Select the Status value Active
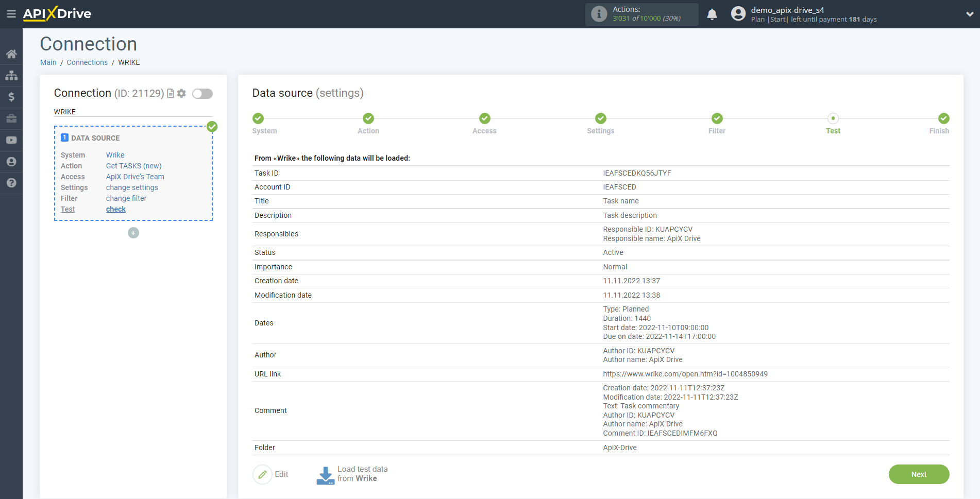 coord(613,252)
